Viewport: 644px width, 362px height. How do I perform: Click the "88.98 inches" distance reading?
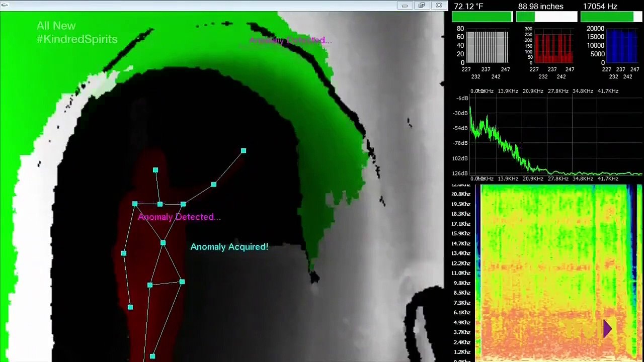(x=541, y=7)
